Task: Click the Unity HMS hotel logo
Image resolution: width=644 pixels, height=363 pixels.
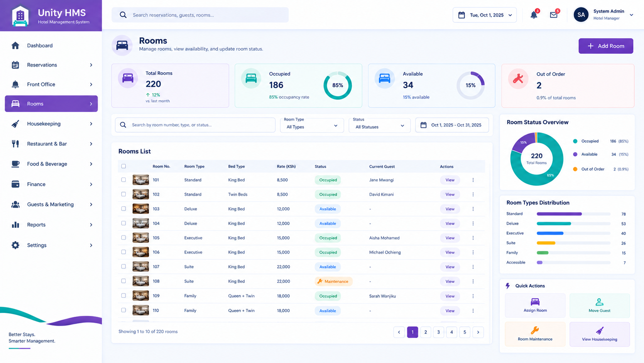Action: [20, 16]
